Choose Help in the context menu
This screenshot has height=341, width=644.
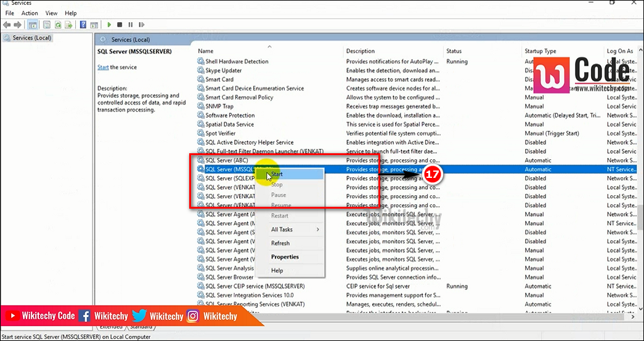tap(290, 270)
